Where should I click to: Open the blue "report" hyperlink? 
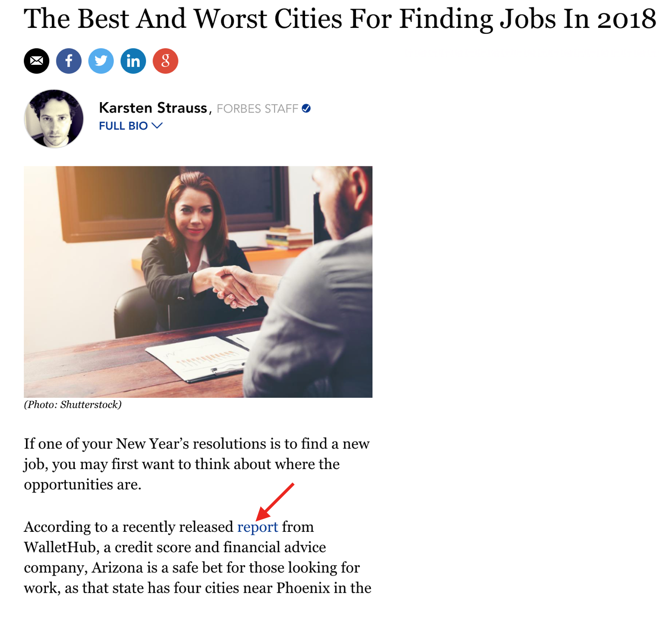(x=258, y=527)
